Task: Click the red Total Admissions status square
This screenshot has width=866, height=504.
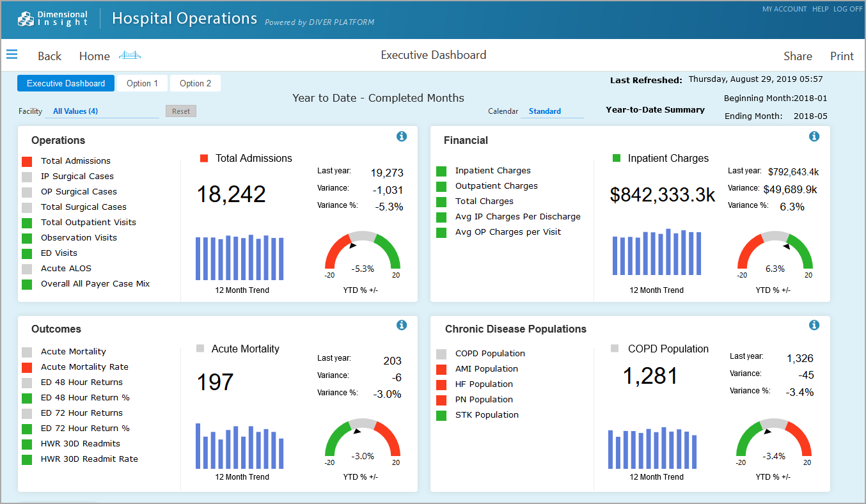Action: (x=27, y=161)
